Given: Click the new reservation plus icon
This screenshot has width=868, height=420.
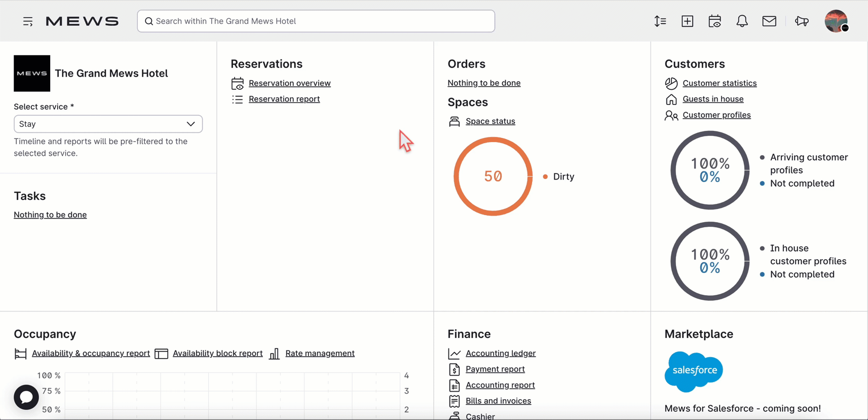Looking at the screenshot, I should pos(687,21).
